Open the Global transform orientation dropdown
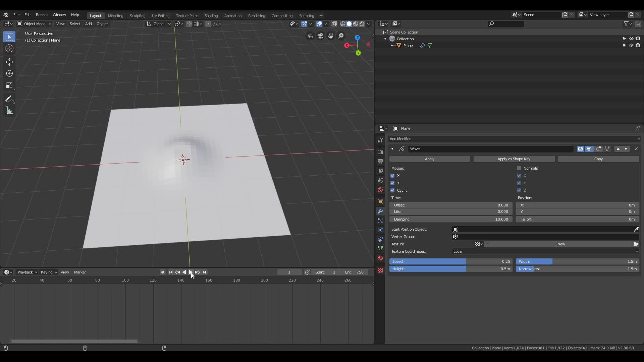Viewport: 644px width, 362px height. 158,24
